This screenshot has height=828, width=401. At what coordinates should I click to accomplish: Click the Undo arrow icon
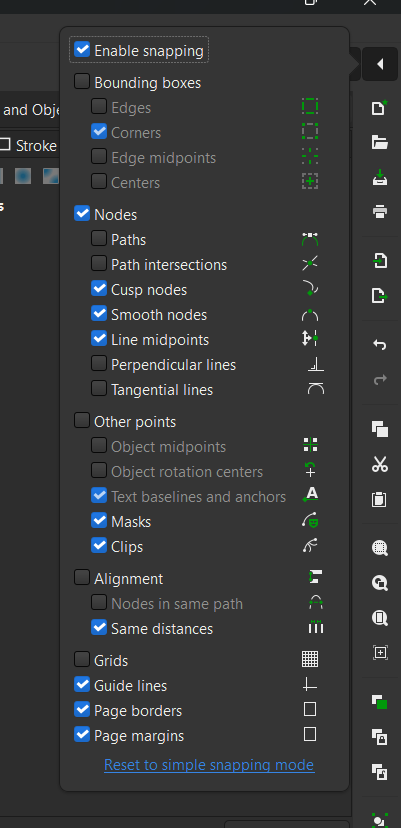[379, 345]
